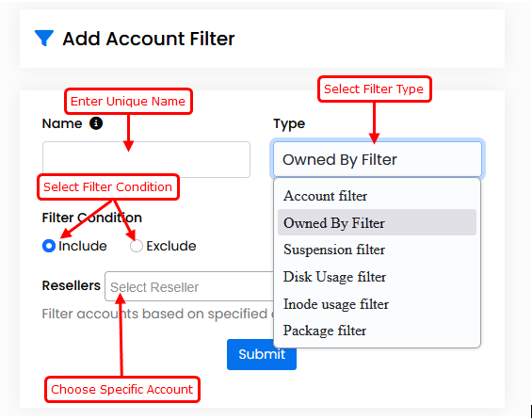Open the Select Reseller dropdown field

point(189,286)
